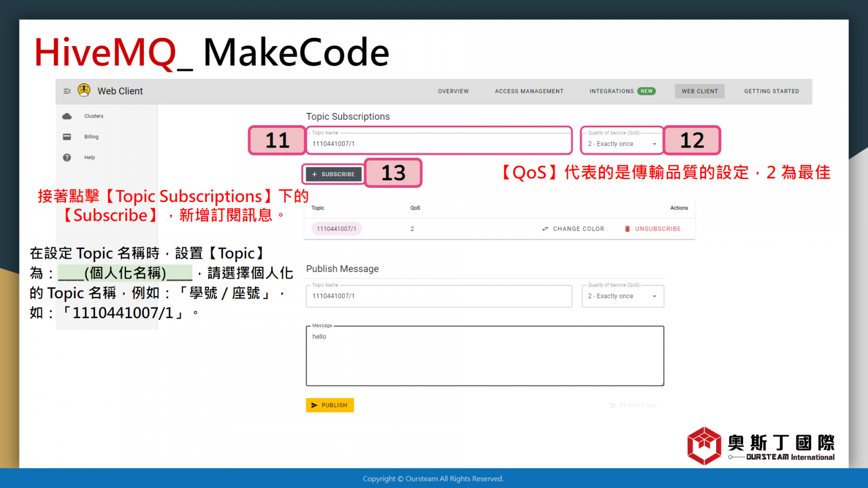Click the Actions column header
The image size is (868, 488).
point(679,208)
